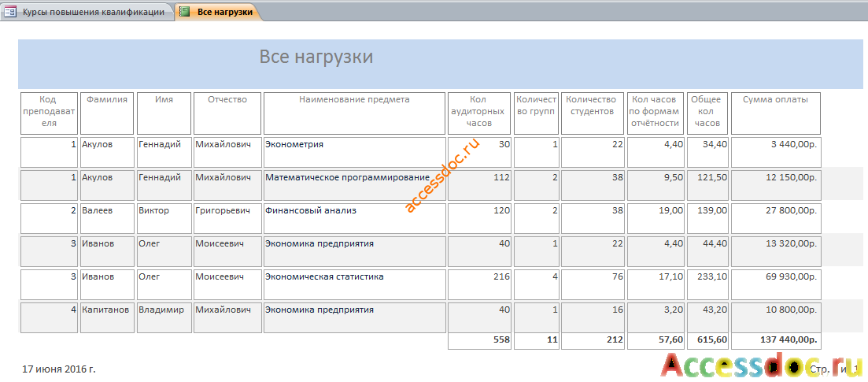Click the form icon on Курсы повышения квалификации tab
868x382 pixels.
10,12
